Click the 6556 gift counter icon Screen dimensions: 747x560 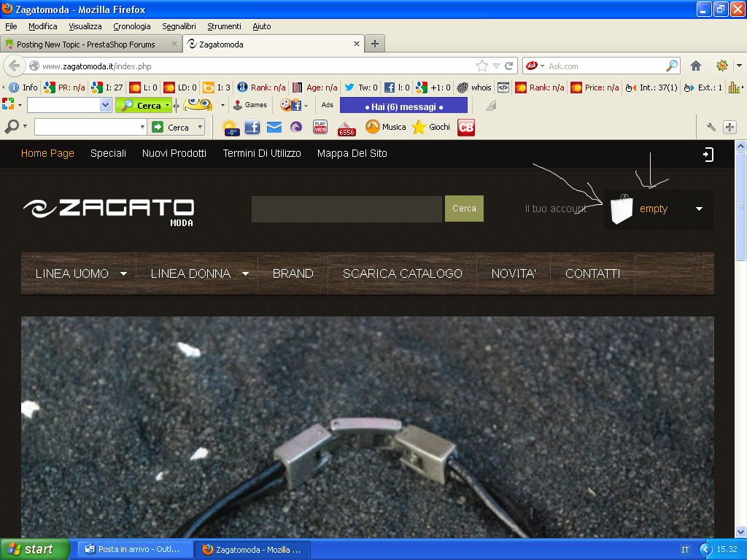coord(347,128)
